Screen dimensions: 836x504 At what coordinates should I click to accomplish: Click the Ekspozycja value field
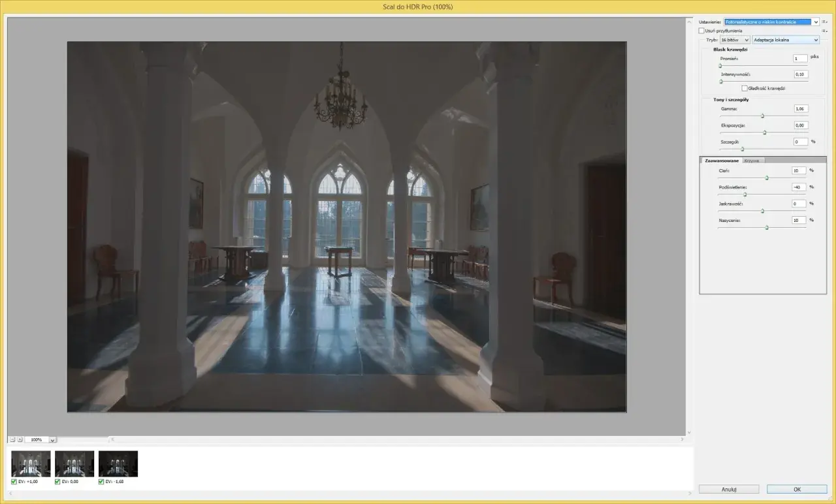(800, 125)
